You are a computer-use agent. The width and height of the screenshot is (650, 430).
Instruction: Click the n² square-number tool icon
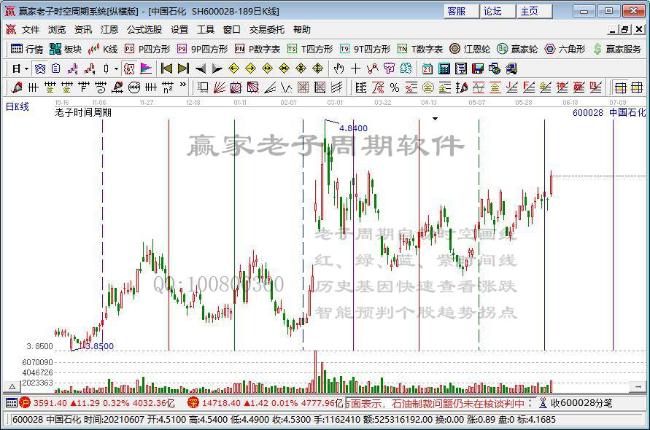pos(167,87)
